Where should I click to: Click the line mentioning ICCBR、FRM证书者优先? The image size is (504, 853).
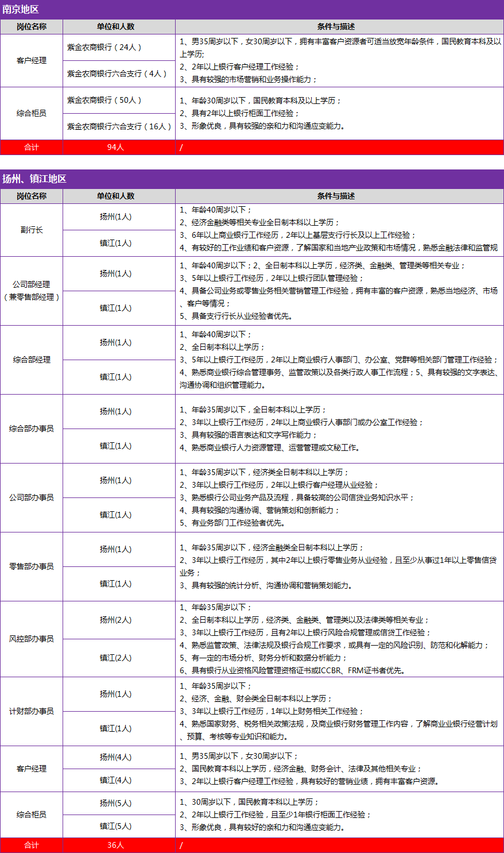coord(293,670)
